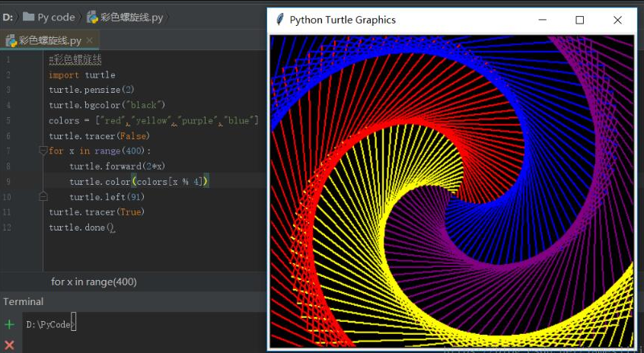Click the Python file icon in breadcrumb
Viewport: 644px width, 353px height.
pos(92,17)
